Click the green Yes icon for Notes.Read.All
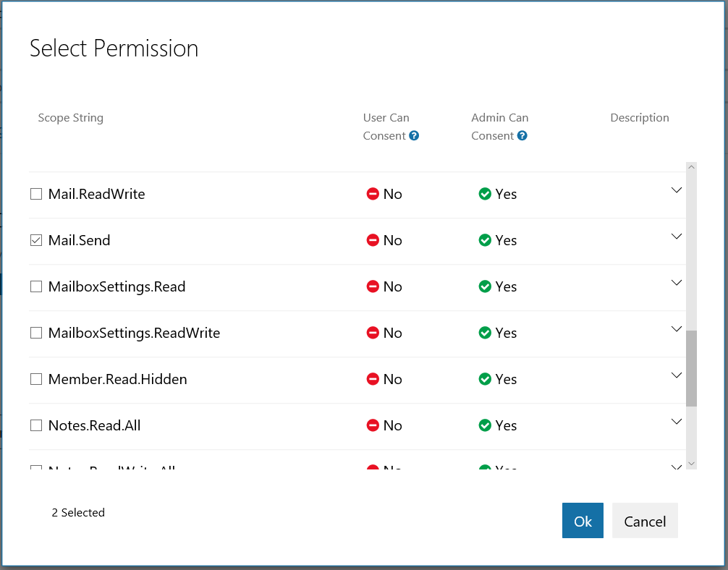Screen dimensions: 728x570 click(485, 425)
